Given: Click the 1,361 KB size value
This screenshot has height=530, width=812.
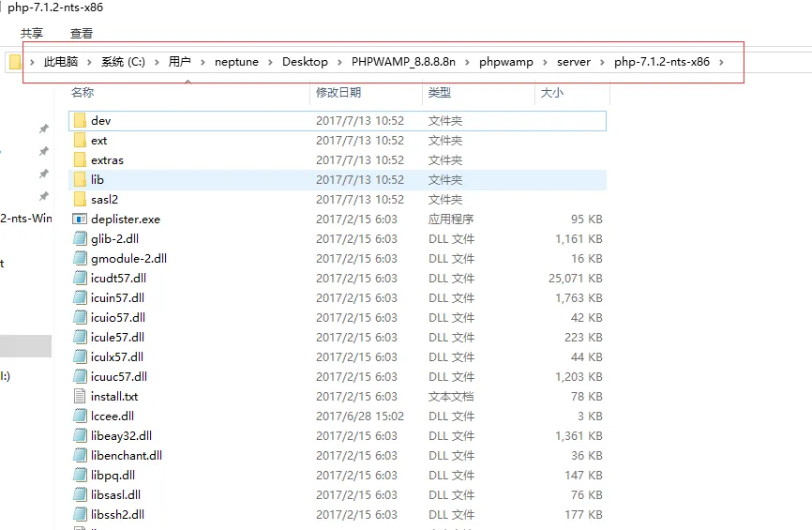Looking at the screenshot, I should pyautogui.click(x=579, y=435).
